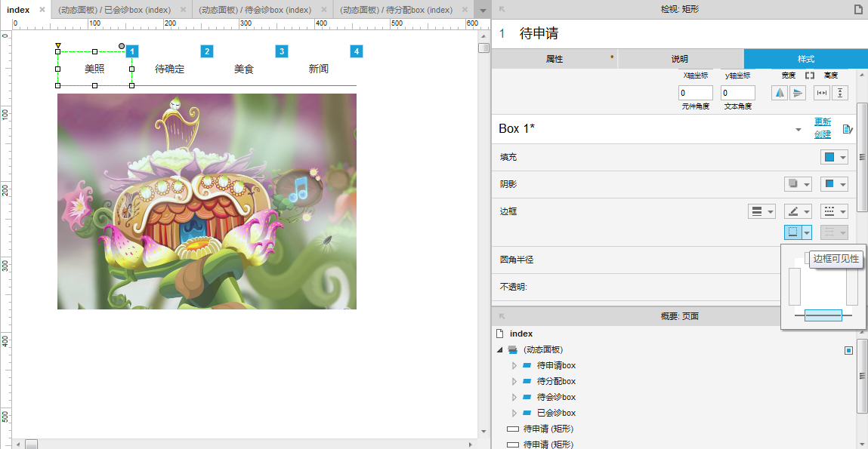Toggle bottom border in visibility popup
868x449 pixels.
pos(823,315)
